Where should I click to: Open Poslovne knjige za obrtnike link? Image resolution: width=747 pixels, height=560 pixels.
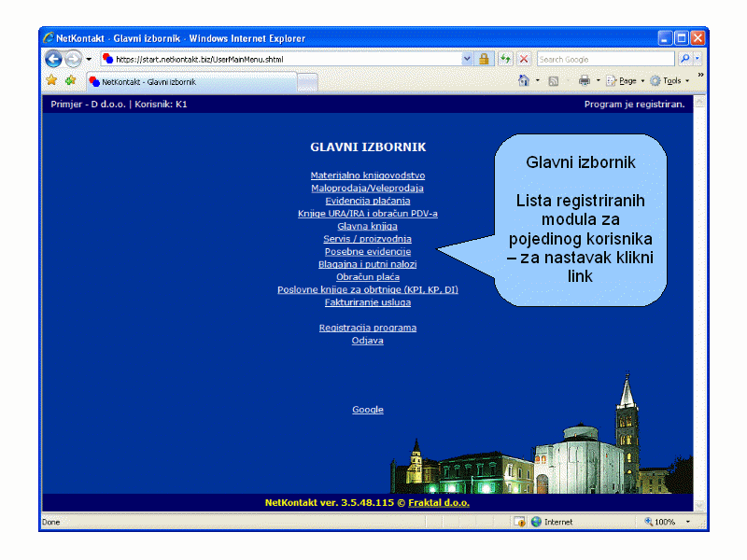367,289
